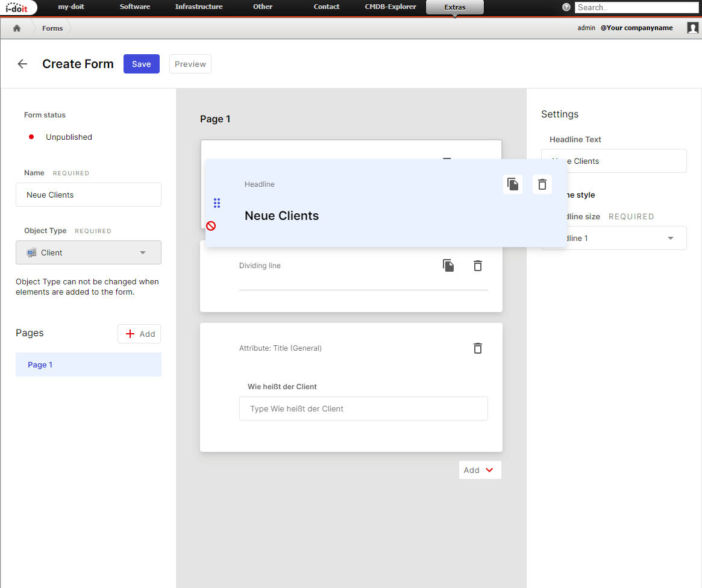
Task: Open the Extras menu tab
Action: pos(454,7)
